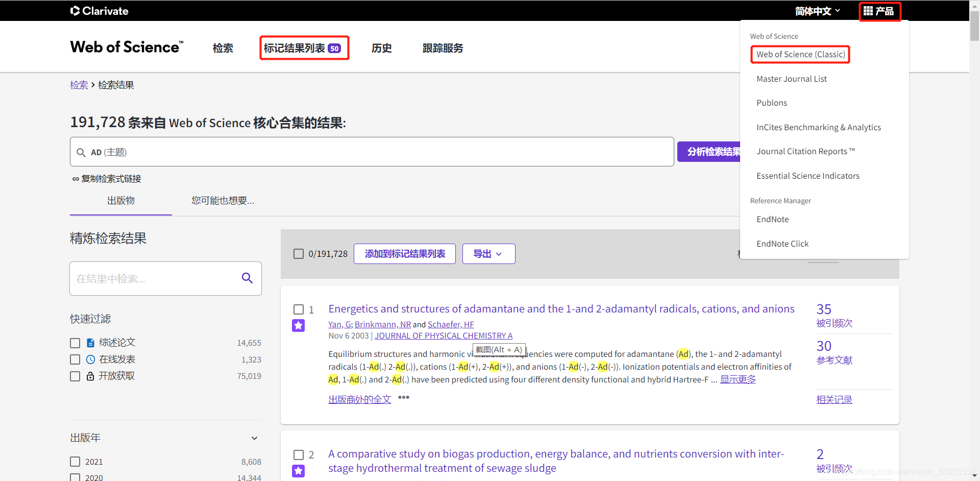980x481 pixels.
Task: Click the magnifier in the refine results box
Action: point(247,278)
